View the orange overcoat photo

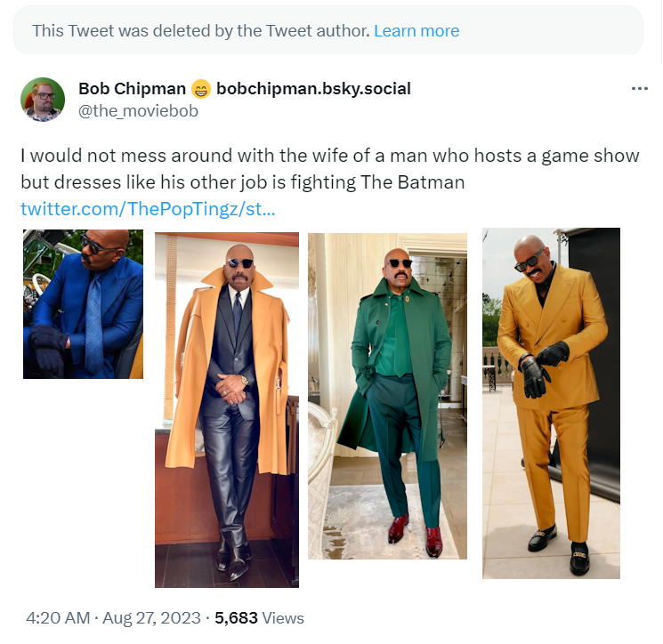(x=227, y=410)
